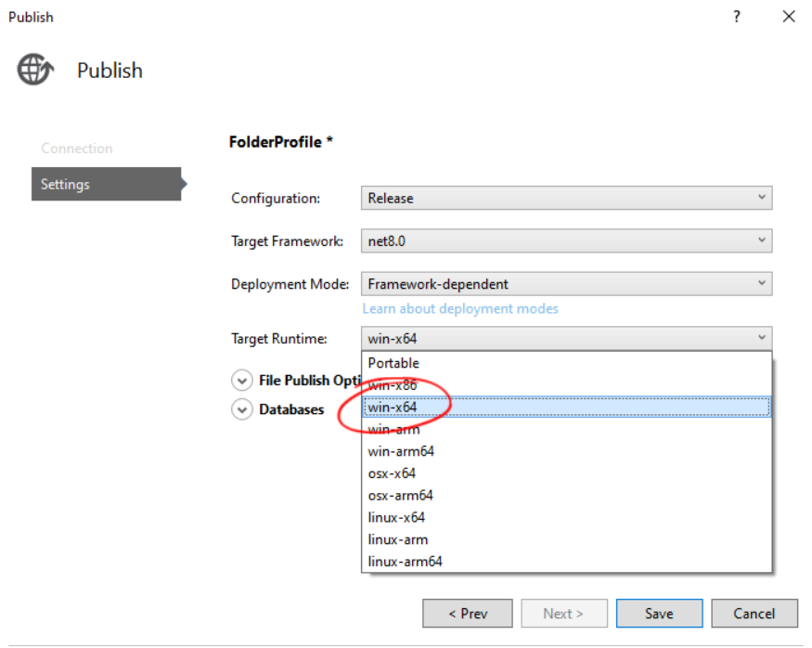Choose win-x64 in the runtime list
Image resolution: width=812 pixels, height=648 pixels.
coord(566,408)
